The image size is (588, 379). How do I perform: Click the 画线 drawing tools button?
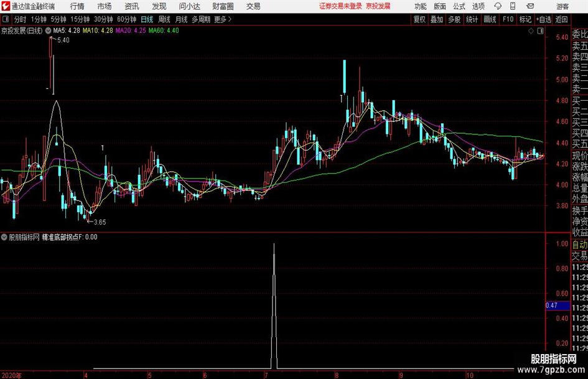pos(490,19)
